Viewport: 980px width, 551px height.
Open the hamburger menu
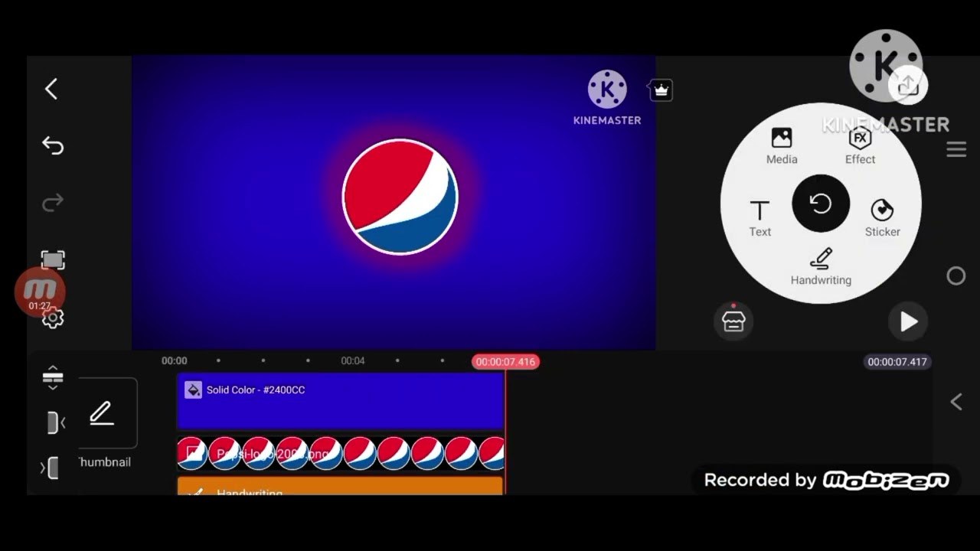pos(956,149)
